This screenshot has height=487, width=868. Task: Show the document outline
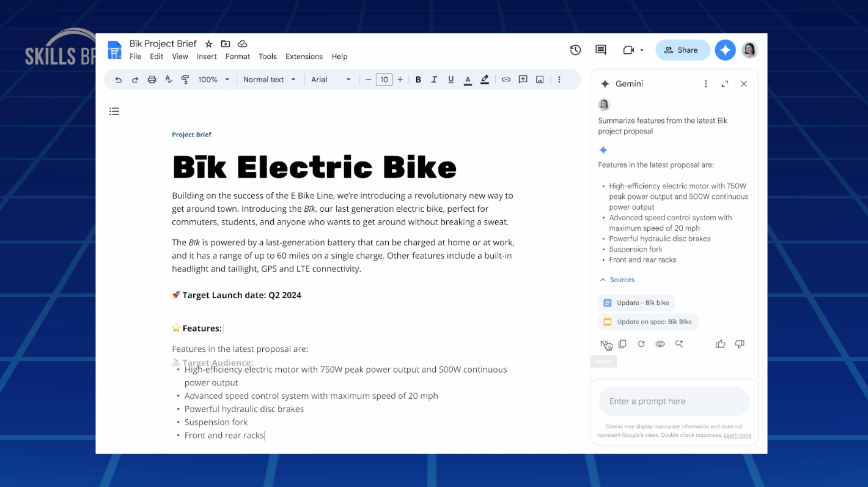[114, 111]
